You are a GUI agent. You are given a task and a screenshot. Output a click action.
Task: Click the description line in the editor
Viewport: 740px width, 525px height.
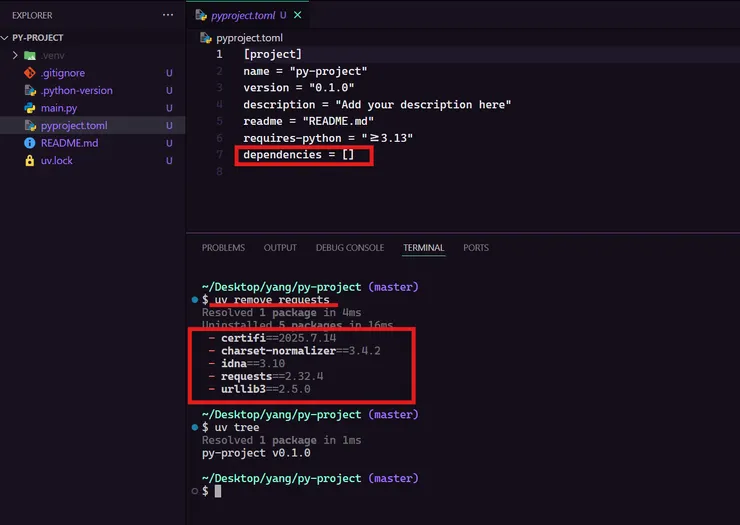pyautogui.click(x=377, y=105)
